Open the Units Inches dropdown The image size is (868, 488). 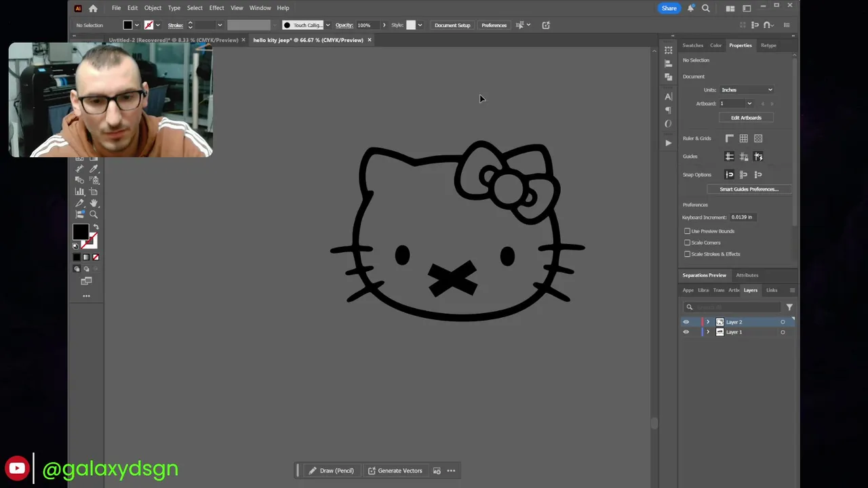747,89
